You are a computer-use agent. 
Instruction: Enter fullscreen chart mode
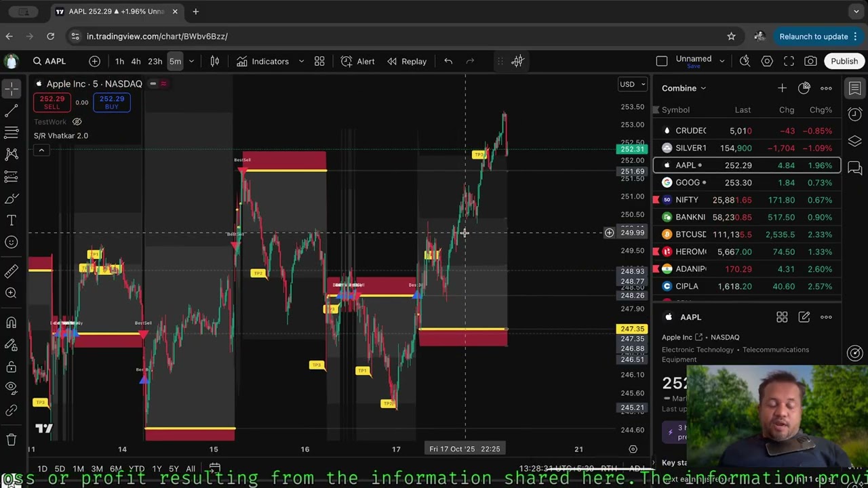(789, 61)
